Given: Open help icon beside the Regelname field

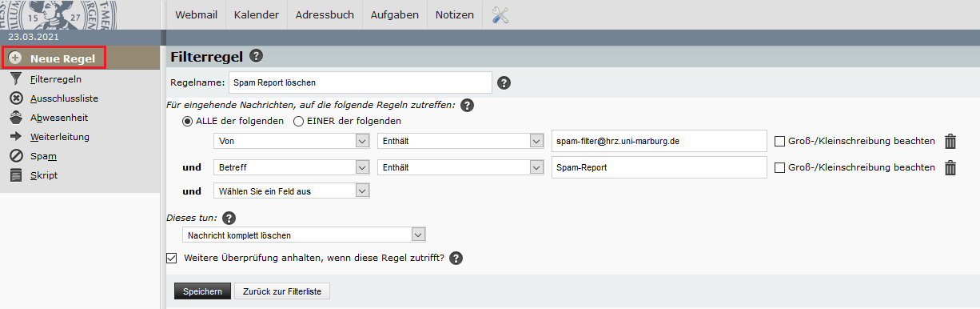Looking at the screenshot, I should click(x=504, y=82).
